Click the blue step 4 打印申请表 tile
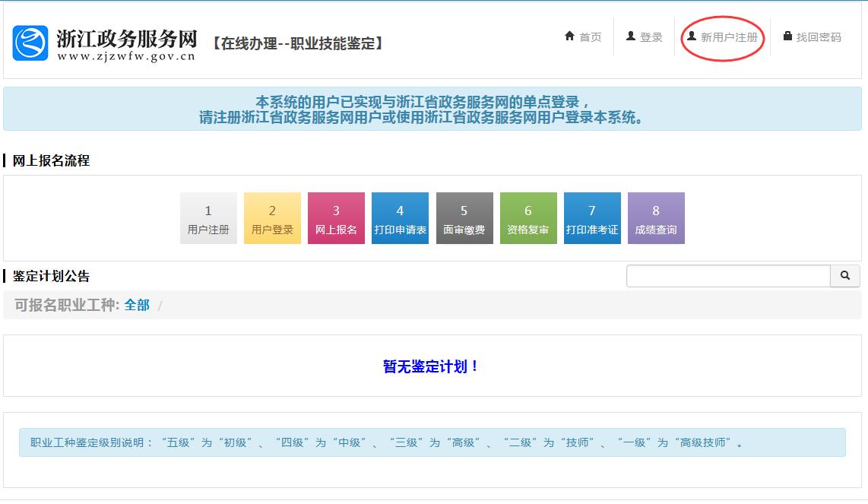Viewport: 868px width, 504px height. pos(400,218)
